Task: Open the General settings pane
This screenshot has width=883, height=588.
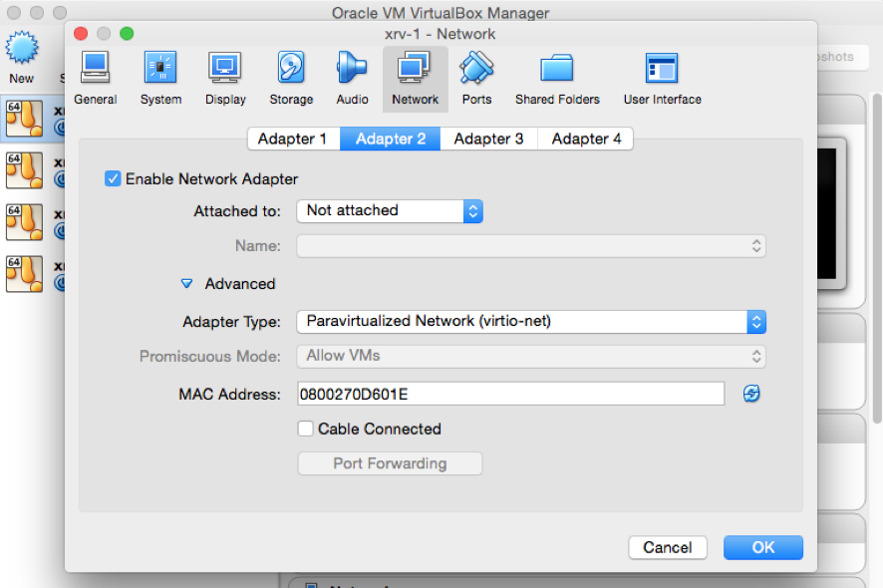Action: [x=95, y=79]
